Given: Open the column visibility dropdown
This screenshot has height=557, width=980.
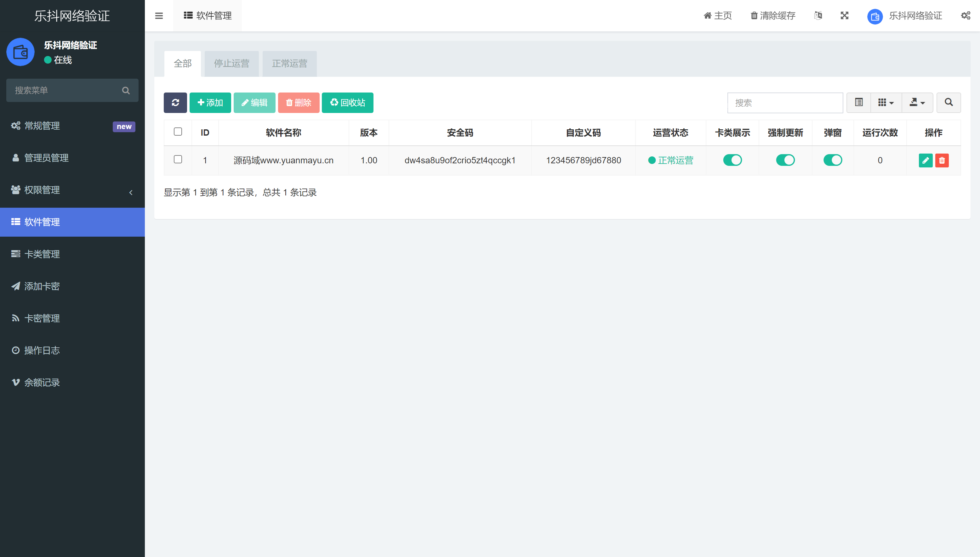Looking at the screenshot, I should point(886,103).
